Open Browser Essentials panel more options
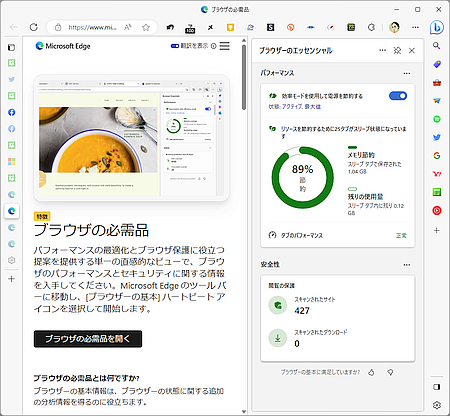The height and width of the screenshot is (416, 450). click(x=382, y=50)
